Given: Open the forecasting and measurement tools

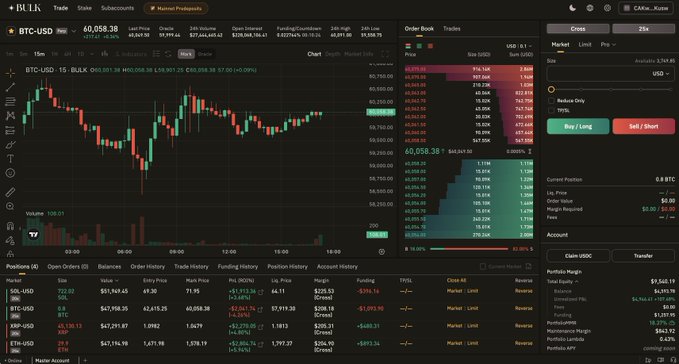Looking at the screenshot, I should 10,130.
